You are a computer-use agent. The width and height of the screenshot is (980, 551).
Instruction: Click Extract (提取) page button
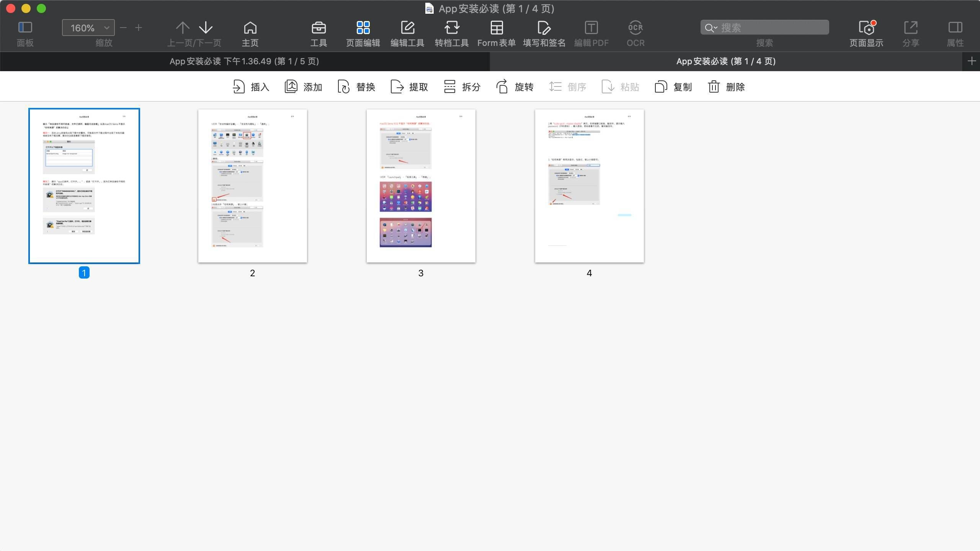pyautogui.click(x=409, y=87)
